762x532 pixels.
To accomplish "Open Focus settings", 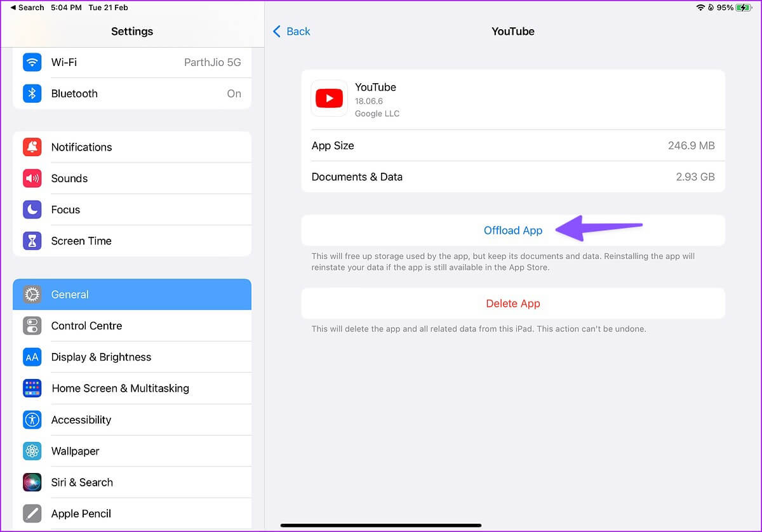I will click(132, 209).
